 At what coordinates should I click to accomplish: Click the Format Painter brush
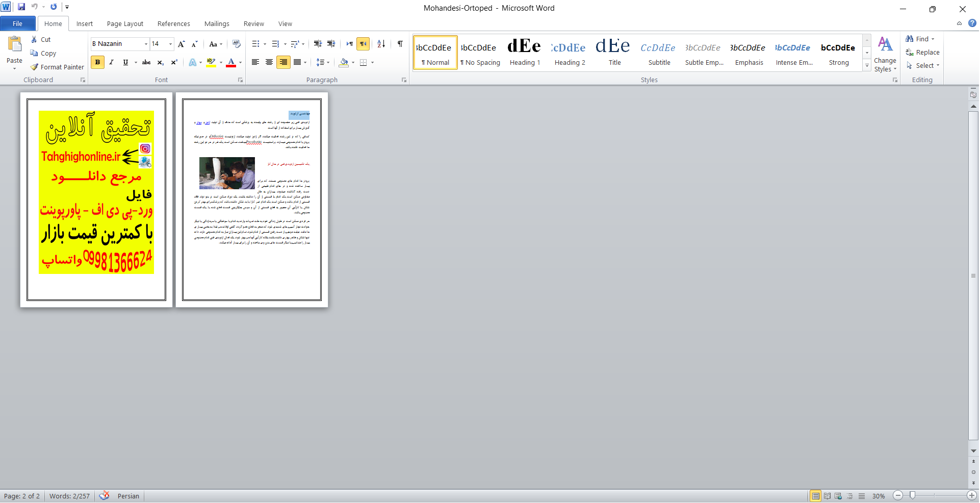click(34, 67)
